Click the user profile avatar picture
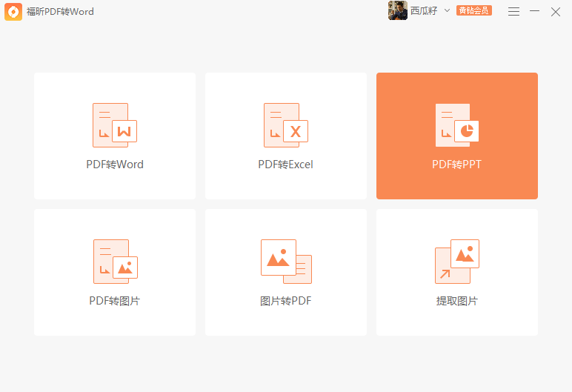Viewport: 572px width, 392px height. 398,11
